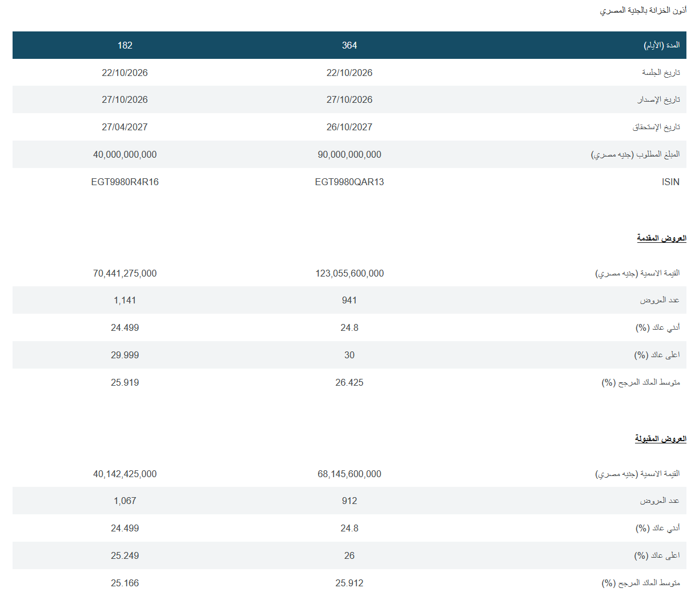Select the 'تاريخ الإستحقاق' row label
Viewport: 695px width, 616px height.
(x=656, y=127)
